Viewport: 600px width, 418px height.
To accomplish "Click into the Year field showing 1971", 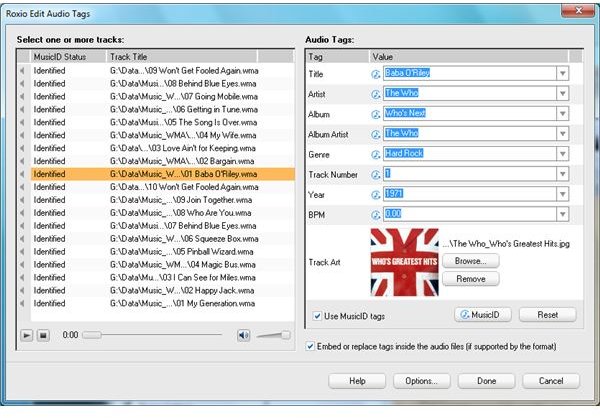I will [x=470, y=194].
